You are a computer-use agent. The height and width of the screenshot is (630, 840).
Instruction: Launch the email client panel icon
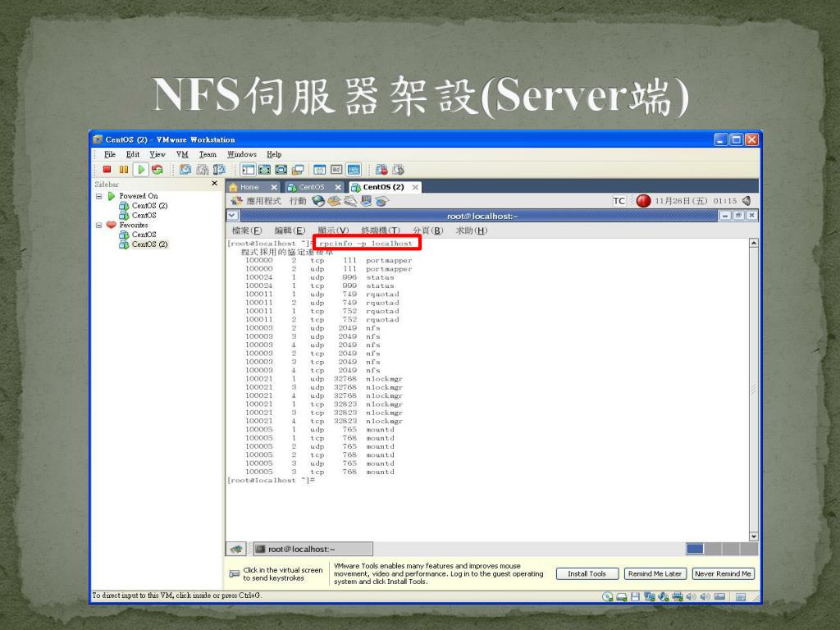pyautogui.click(x=335, y=201)
